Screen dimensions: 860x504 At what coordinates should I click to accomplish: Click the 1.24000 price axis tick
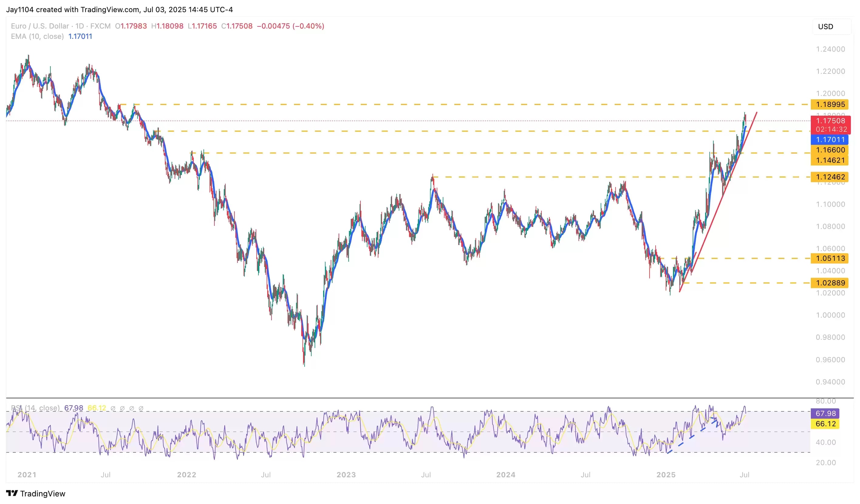pyautogui.click(x=830, y=49)
